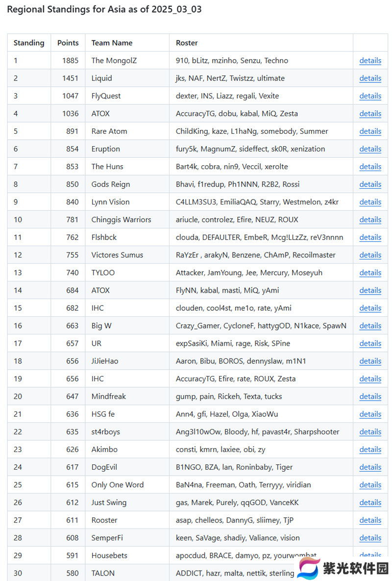Select the points value "853"
Screen dimensions: 392x581
click(72, 167)
